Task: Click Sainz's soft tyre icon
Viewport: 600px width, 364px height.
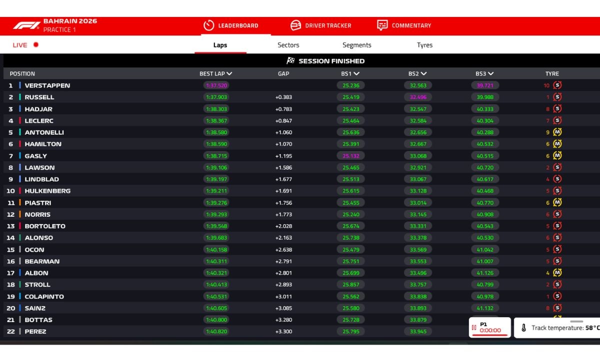Action: pyautogui.click(x=557, y=308)
